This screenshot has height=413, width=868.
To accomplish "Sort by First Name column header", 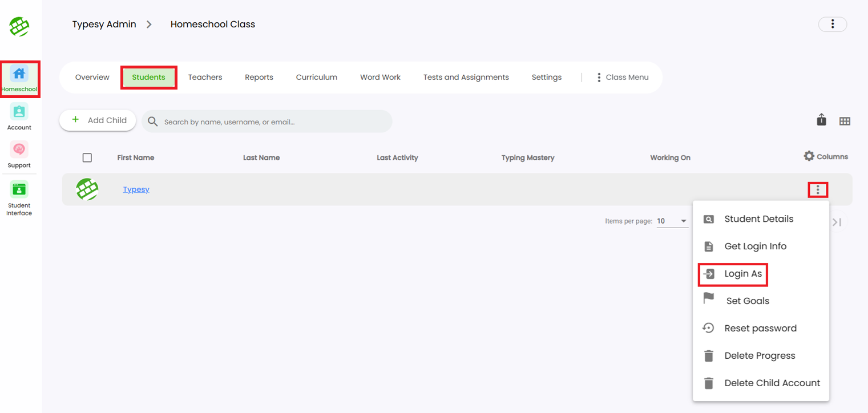I will (136, 157).
